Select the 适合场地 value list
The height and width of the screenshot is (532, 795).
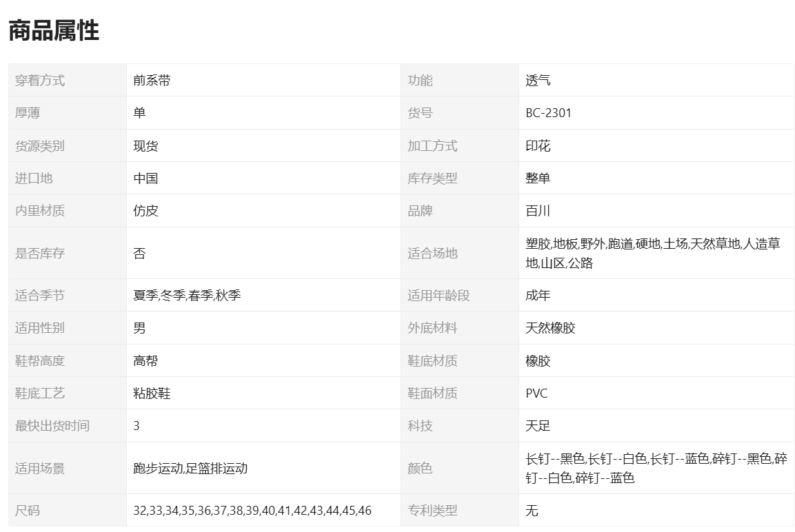click(652, 253)
